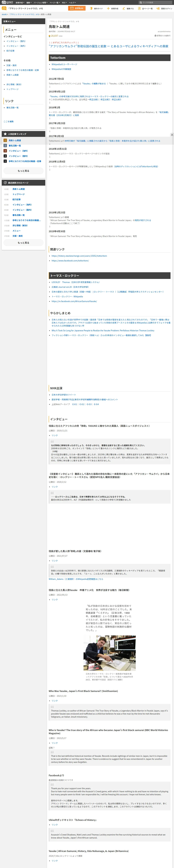Click atwiki breadcrumb link
The image size is (174, 868).
(4, 14)
